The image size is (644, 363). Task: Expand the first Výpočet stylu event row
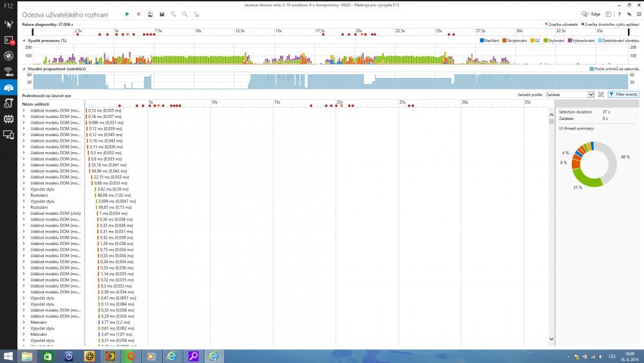click(24, 189)
